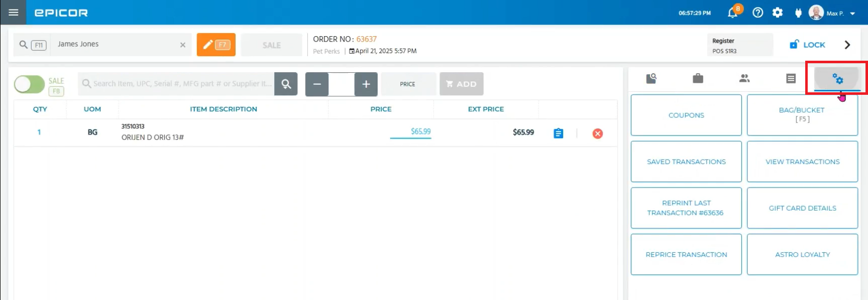Expand the Max P. user dropdown
Screen dimensions: 868x300
852,14
